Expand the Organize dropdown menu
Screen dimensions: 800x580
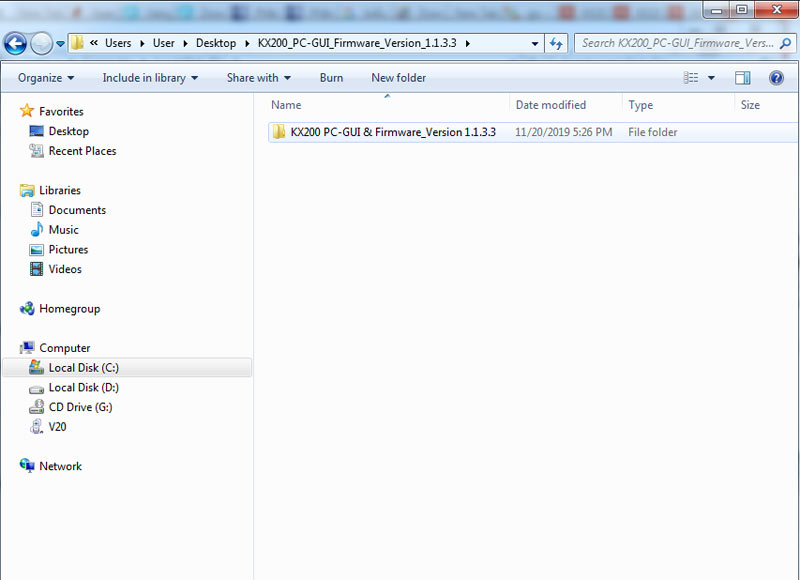[x=46, y=78]
